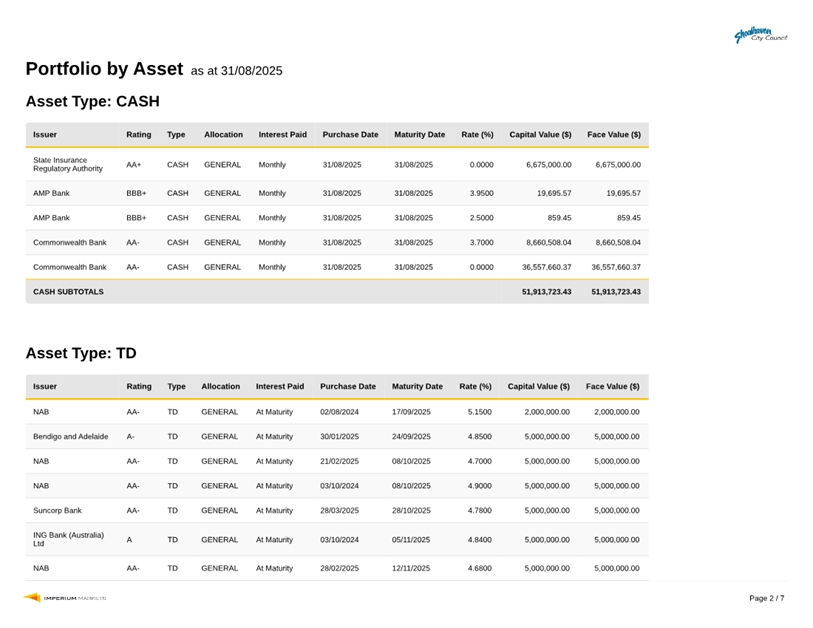Screen dimensions: 813x628
Task: Click the Shoalhaven City Council logo
Action: click(x=762, y=35)
